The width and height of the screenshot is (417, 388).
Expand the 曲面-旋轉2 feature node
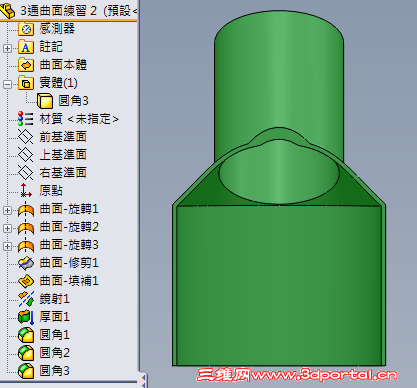pyautogui.click(x=7, y=228)
